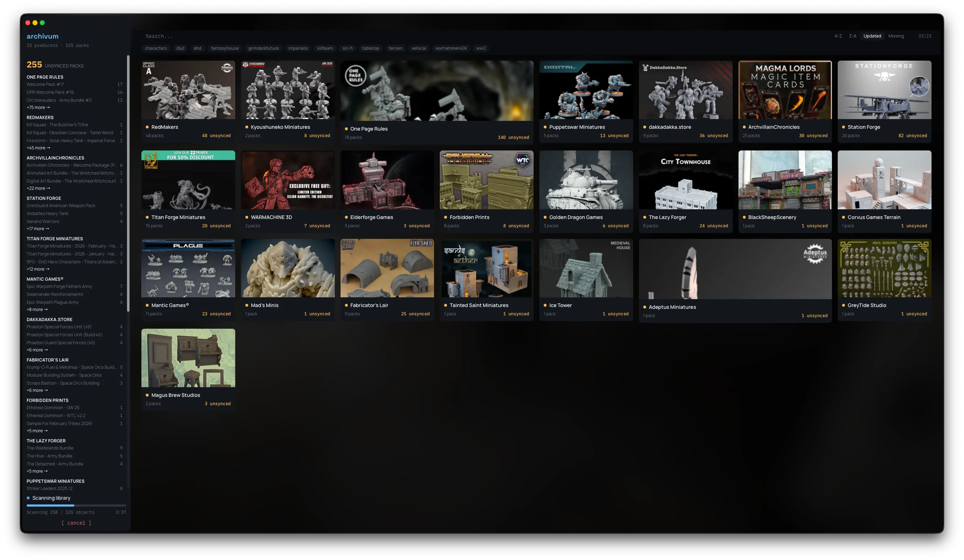Select "The Wastelands Bundle" under The Lazy Forger
The image size is (964, 560).
tap(50, 448)
